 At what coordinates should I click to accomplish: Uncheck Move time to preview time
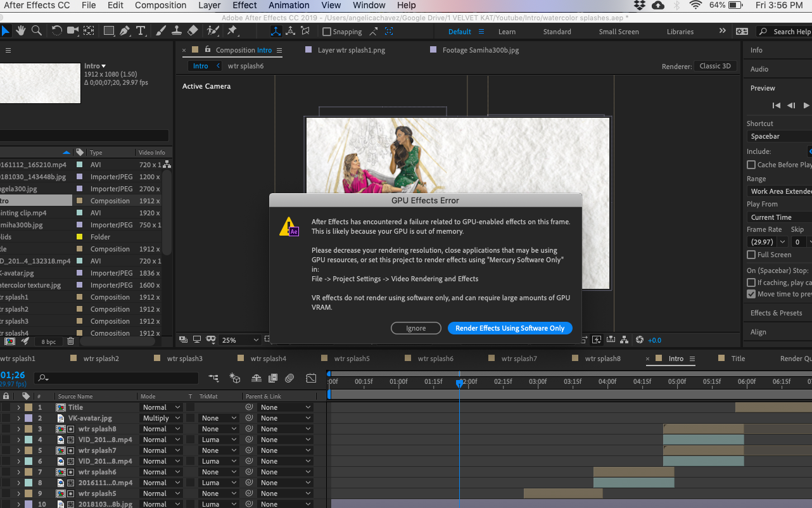[x=751, y=294]
